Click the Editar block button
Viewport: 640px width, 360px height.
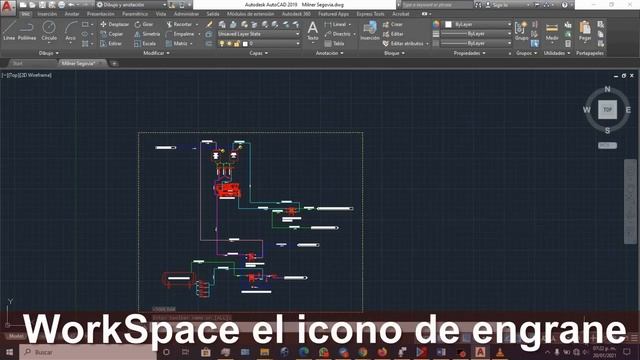[x=393, y=34]
